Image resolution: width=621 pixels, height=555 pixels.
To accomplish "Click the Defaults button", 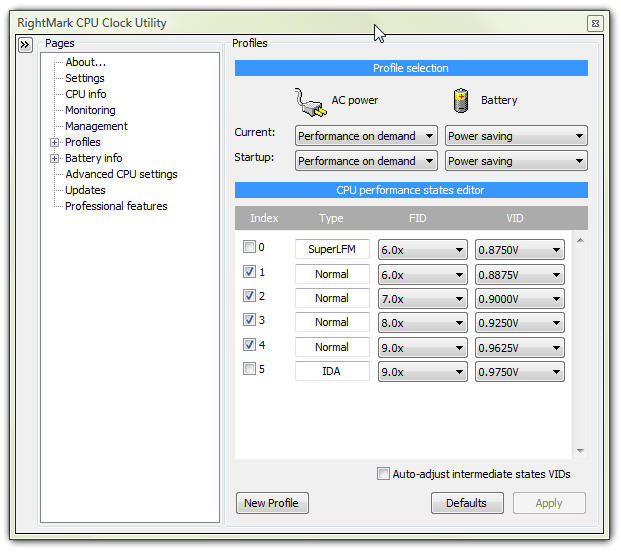I will coord(467,503).
